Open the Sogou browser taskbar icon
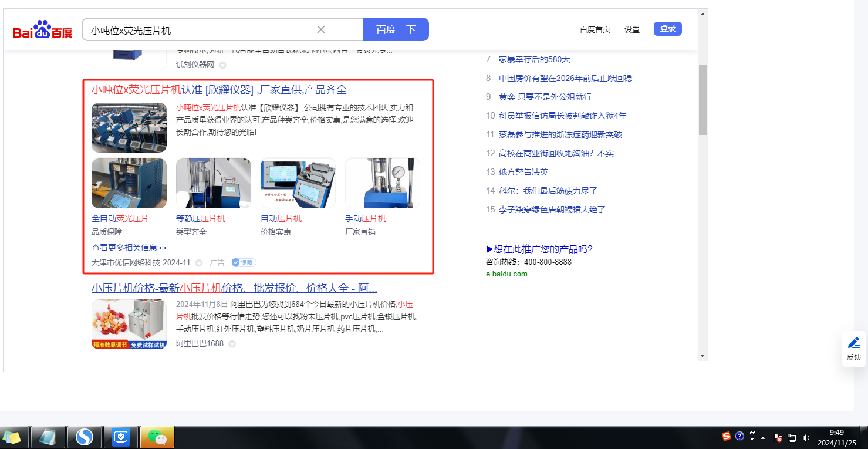Image resolution: width=868 pixels, height=449 pixels. pyautogui.click(x=85, y=437)
